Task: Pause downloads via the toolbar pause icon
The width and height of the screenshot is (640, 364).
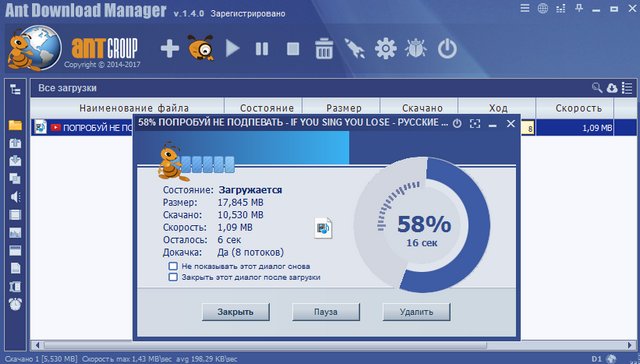Action: click(x=262, y=49)
